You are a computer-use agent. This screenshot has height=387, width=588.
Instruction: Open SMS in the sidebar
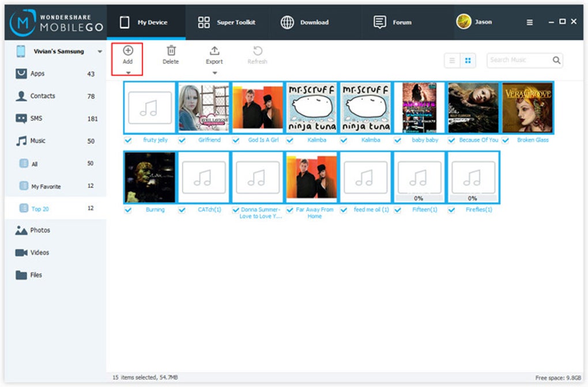(x=55, y=119)
